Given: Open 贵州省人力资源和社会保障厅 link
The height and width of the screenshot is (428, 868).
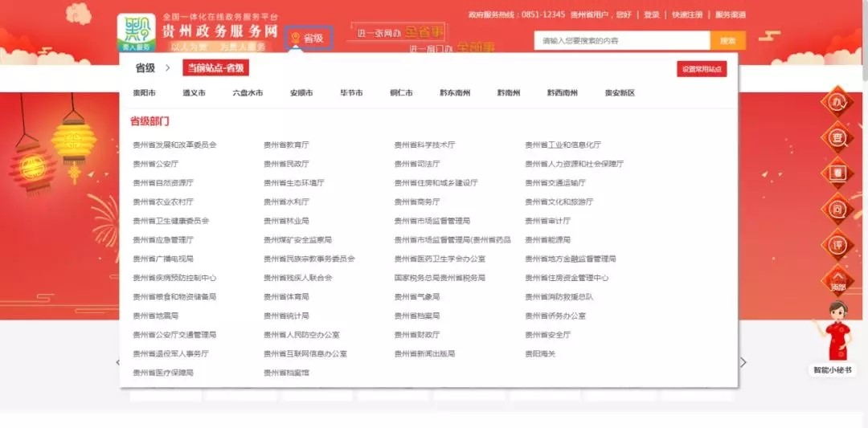Looking at the screenshot, I should (574, 164).
